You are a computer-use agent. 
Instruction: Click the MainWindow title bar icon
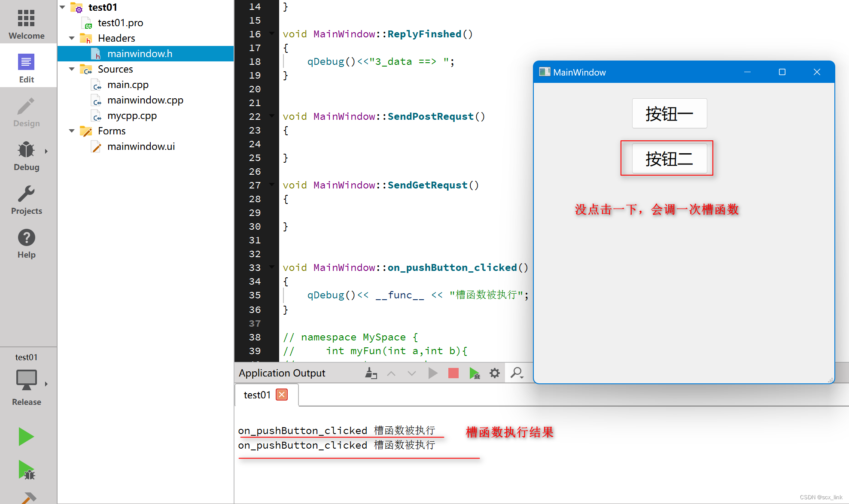point(545,72)
